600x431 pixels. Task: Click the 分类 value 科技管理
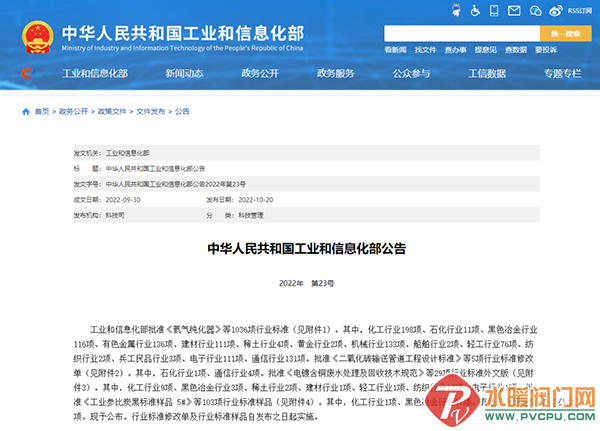coord(251,216)
